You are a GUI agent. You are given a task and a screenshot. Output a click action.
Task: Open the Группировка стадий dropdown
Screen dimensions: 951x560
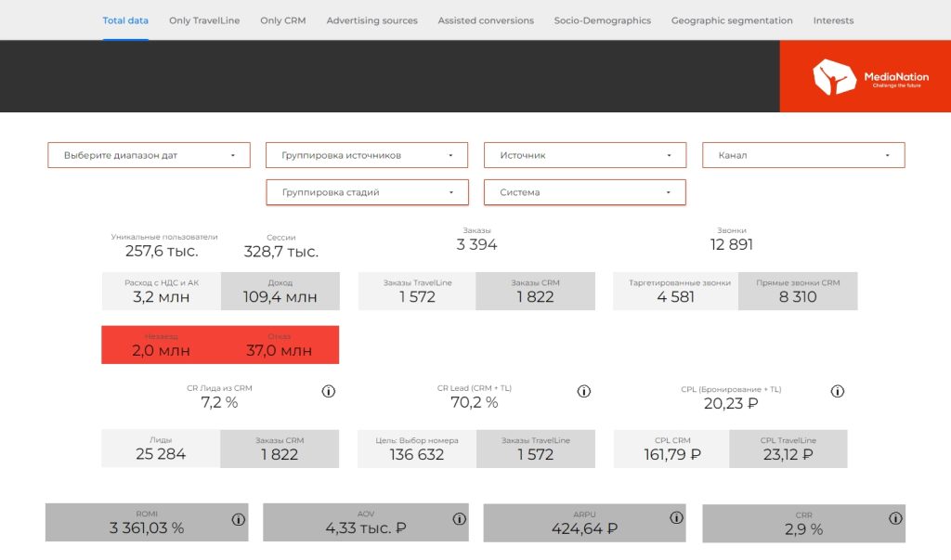pos(367,192)
